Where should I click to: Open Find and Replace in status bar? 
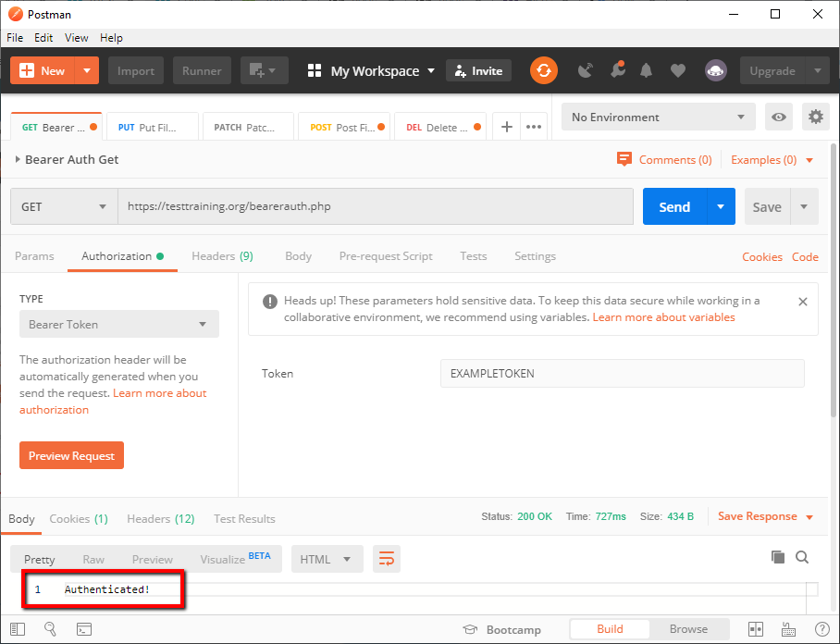(50, 629)
